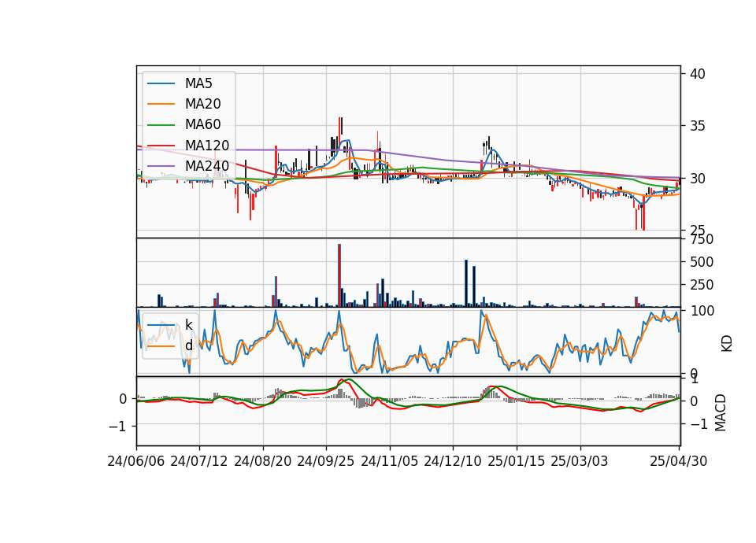756x543 pixels.
Task: Click the green MA60 legend line sample
Action: [161, 125]
